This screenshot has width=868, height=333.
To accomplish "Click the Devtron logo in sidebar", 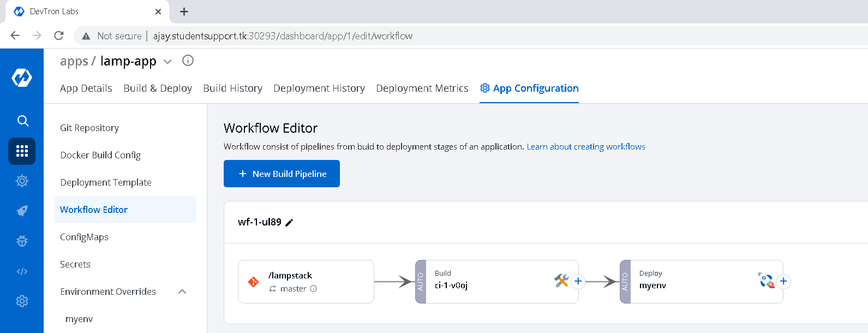I will click(x=22, y=78).
